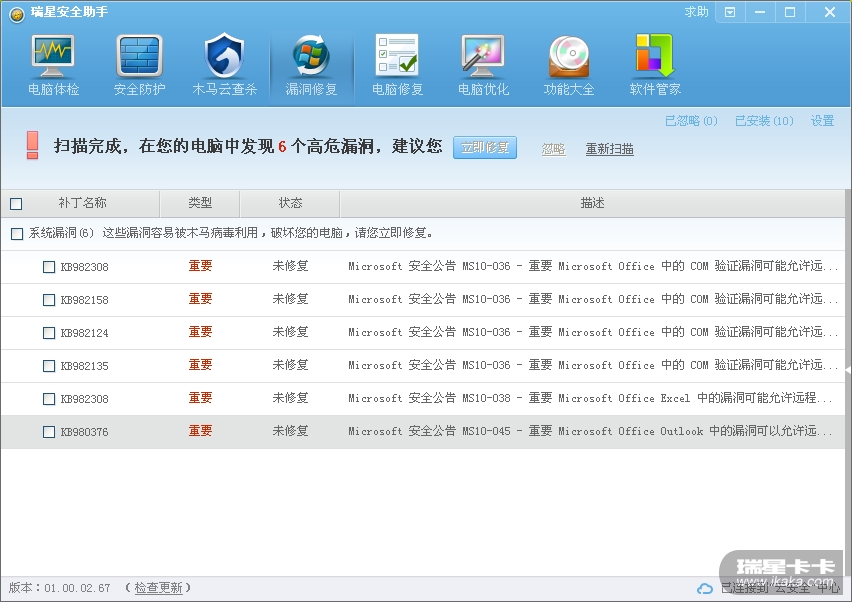Click the red high-risk warning icon
Screen dimensions: 852x602
point(33,145)
